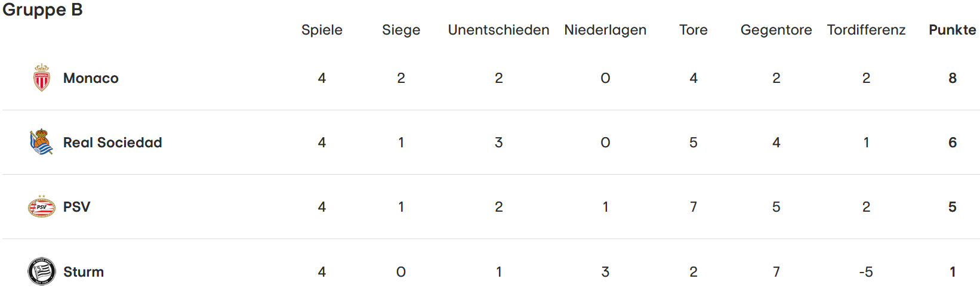Viewport: 980px width, 291px height.
Task: Select the Siege column header
Action: [x=401, y=30]
